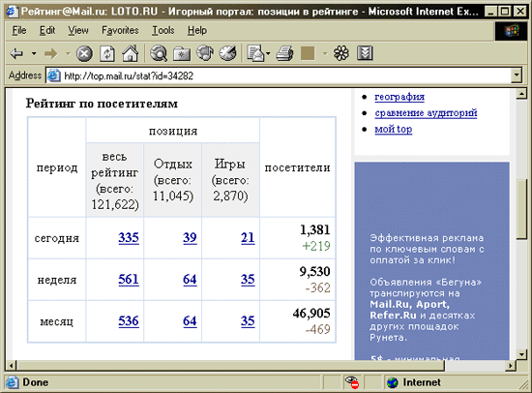Click the IE icon in the title bar
The height and width of the screenshot is (393, 532).
pyautogui.click(x=12, y=12)
